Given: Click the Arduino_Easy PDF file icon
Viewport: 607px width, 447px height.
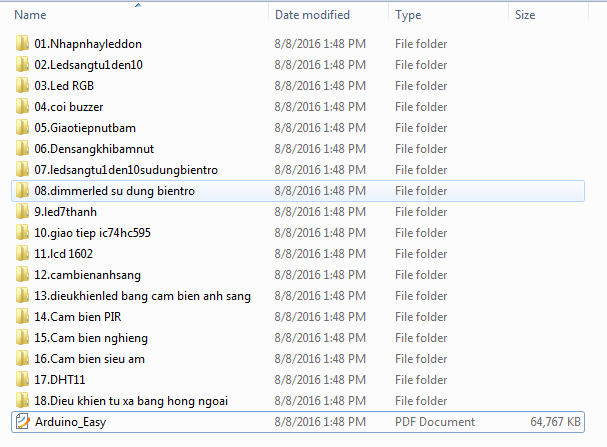Looking at the screenshot, I should click(22, 421).
